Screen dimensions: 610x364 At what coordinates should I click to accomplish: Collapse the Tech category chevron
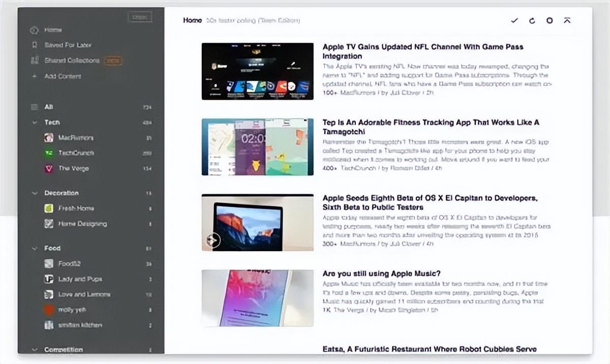[x=35, y=123]
